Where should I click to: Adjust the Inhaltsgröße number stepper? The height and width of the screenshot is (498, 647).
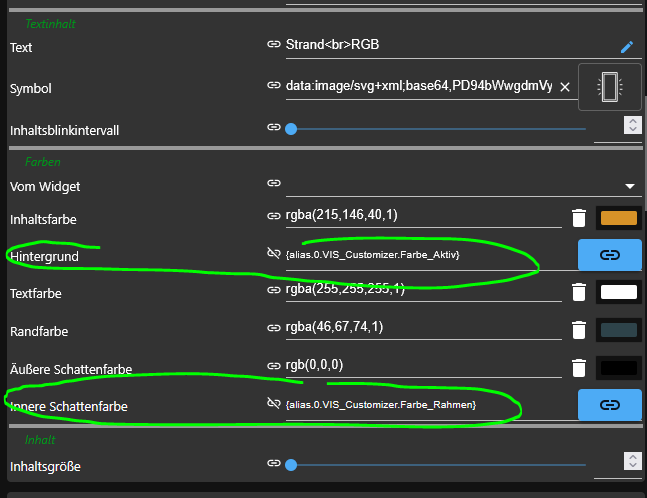tap(631, 461)
